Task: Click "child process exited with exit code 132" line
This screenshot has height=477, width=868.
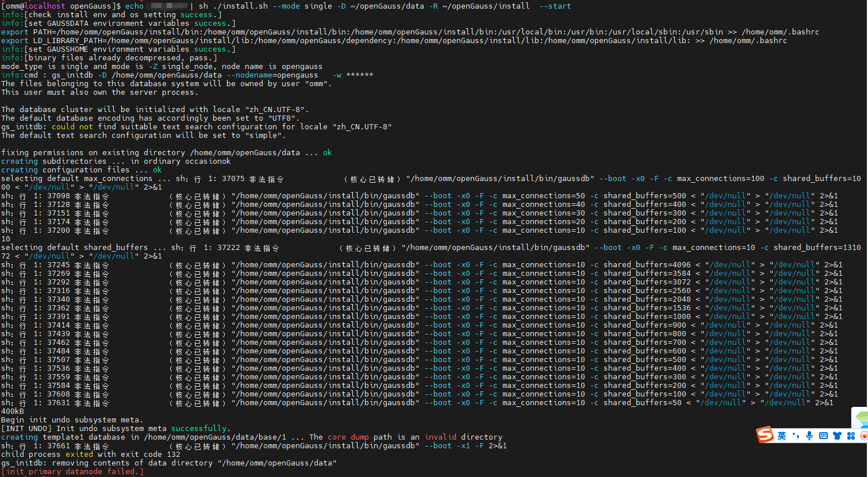Action: 91,454
